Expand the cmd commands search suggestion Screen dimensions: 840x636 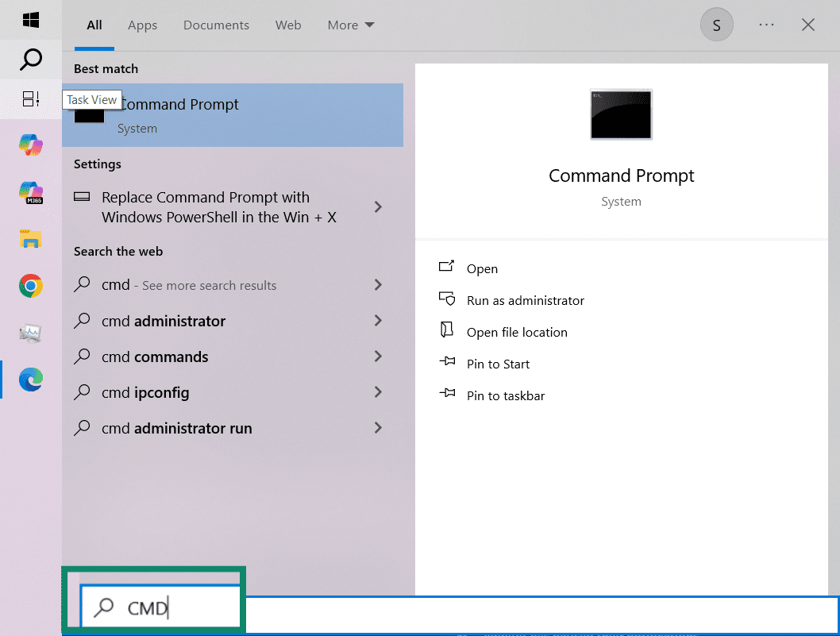point(377,357)
